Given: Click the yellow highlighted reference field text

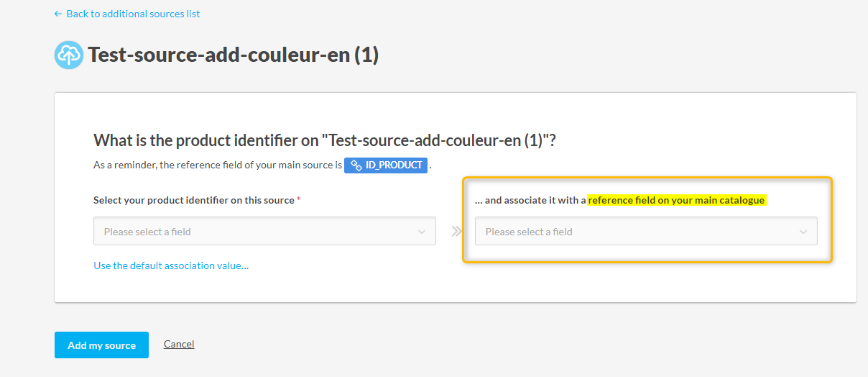Looking at the screenshot, I should pos(676,200).
